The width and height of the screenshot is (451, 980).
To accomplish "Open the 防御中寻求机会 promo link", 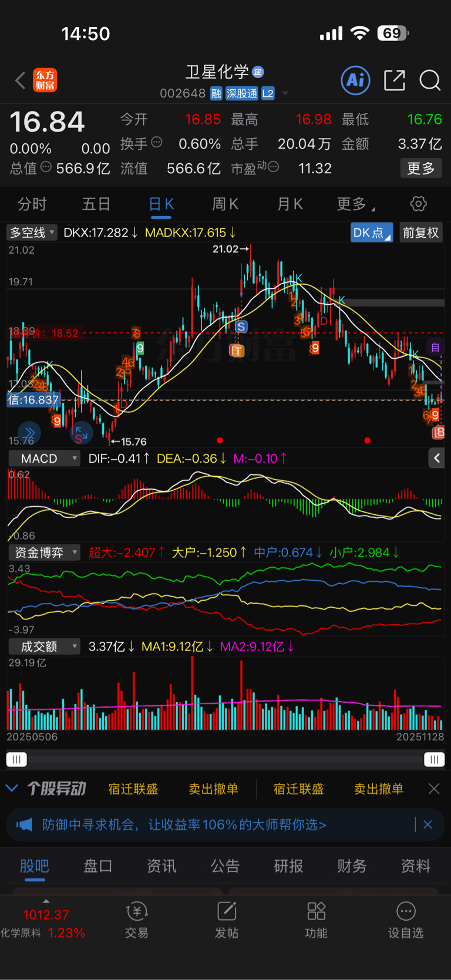I will [184, 825].
